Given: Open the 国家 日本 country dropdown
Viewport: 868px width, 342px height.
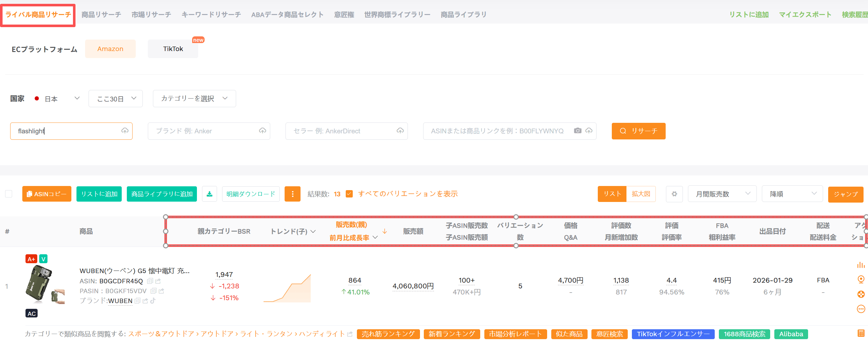Looking at the screenshot, I should [57, 99].
